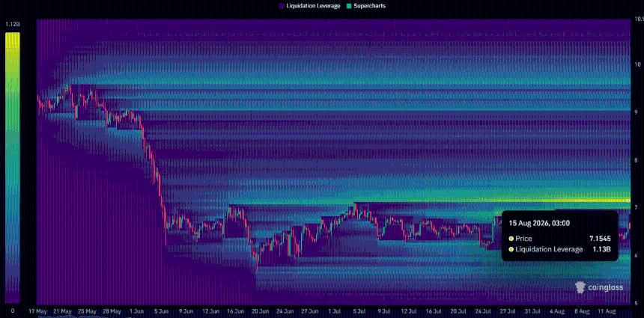Click the 28 May date axis label
This screenshot has height=318, width=644.
[x=112, y=312]
